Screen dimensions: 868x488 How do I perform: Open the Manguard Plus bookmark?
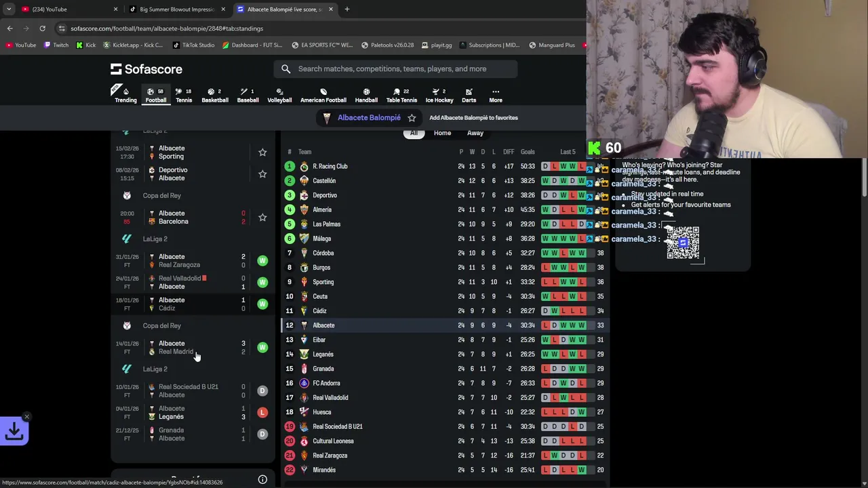pyautogui.click(x=552, y=45)
